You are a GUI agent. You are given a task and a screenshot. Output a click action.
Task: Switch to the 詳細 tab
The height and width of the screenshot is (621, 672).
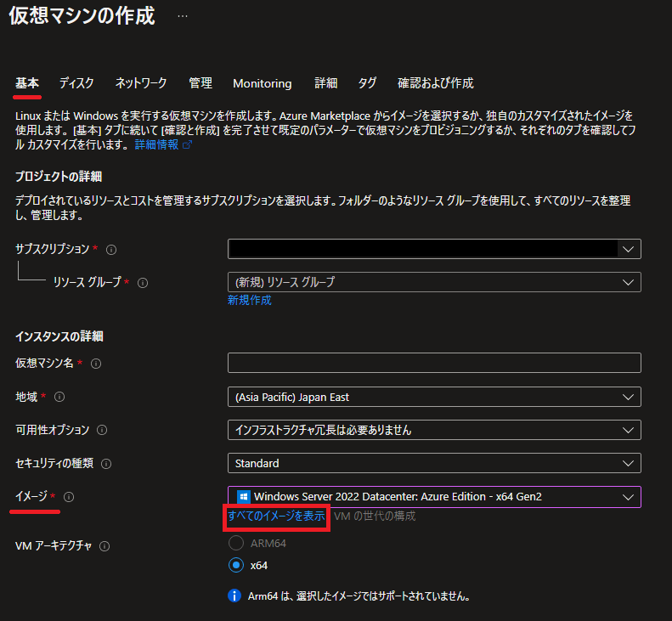[x=325, y=83]
